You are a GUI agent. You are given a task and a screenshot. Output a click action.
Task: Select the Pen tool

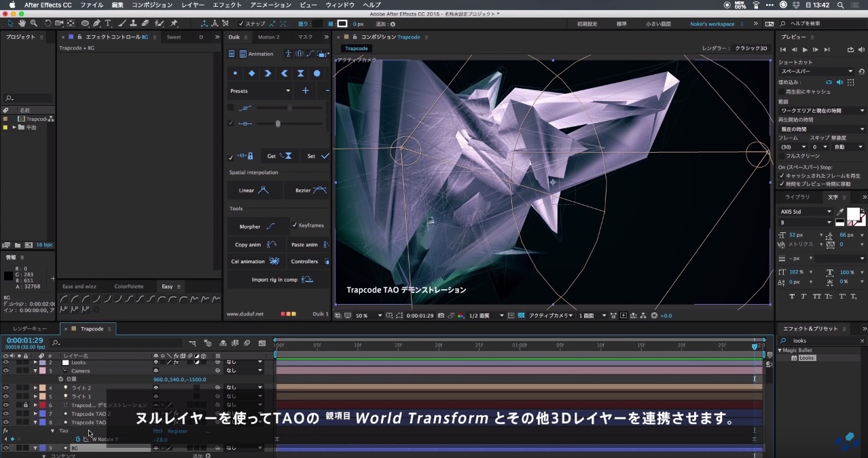coord(96,22)
